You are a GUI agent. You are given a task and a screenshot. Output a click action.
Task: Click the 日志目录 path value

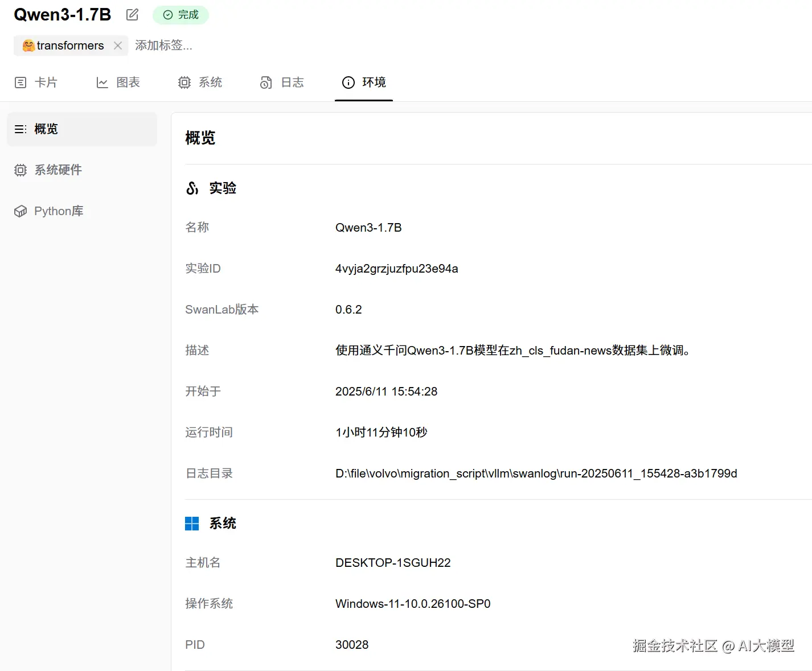pyautogui.click(x=536, y=474)
